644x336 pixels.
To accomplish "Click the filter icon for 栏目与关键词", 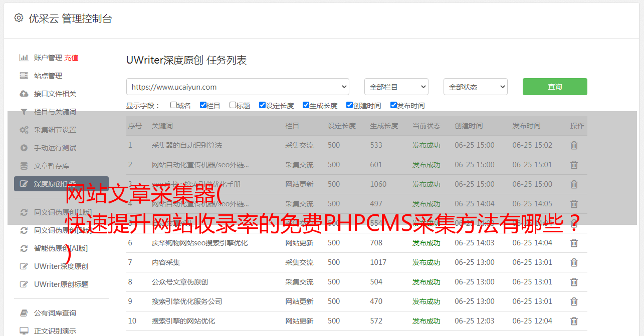I will [x=24, y=112].
